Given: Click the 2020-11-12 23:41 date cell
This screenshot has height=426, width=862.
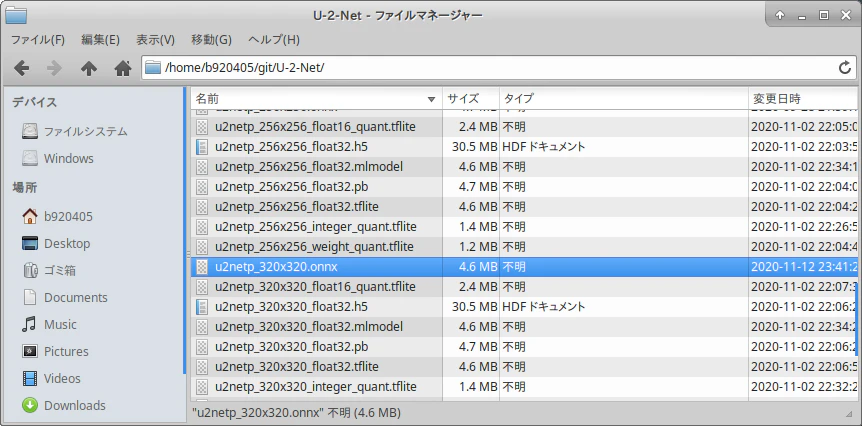Looking at the screenshot, I should pos(803,267).
